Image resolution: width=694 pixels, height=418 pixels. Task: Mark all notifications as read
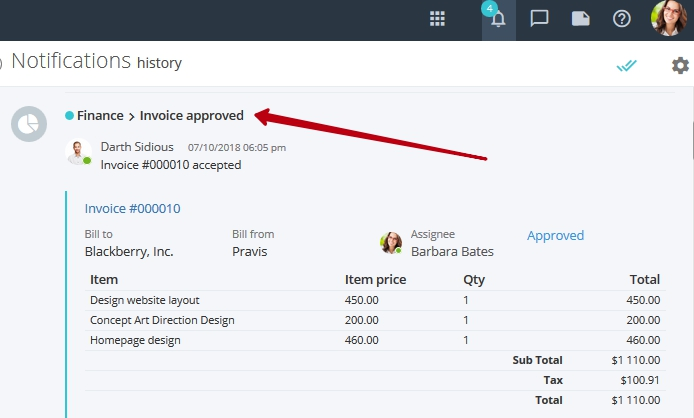click(x=627, y=66)
